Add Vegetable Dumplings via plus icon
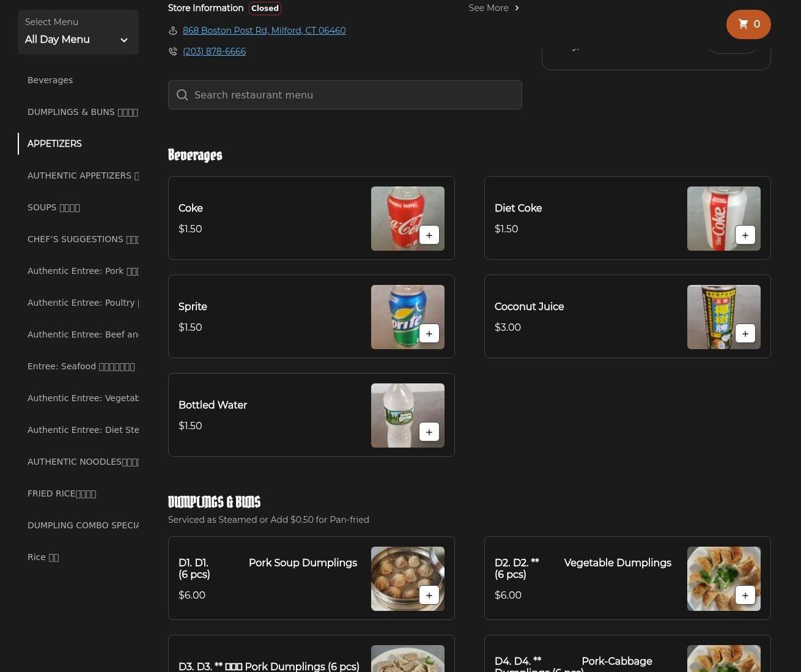This screenshot has width=801, height=672. pyautogui.click(x=745, y=596)
